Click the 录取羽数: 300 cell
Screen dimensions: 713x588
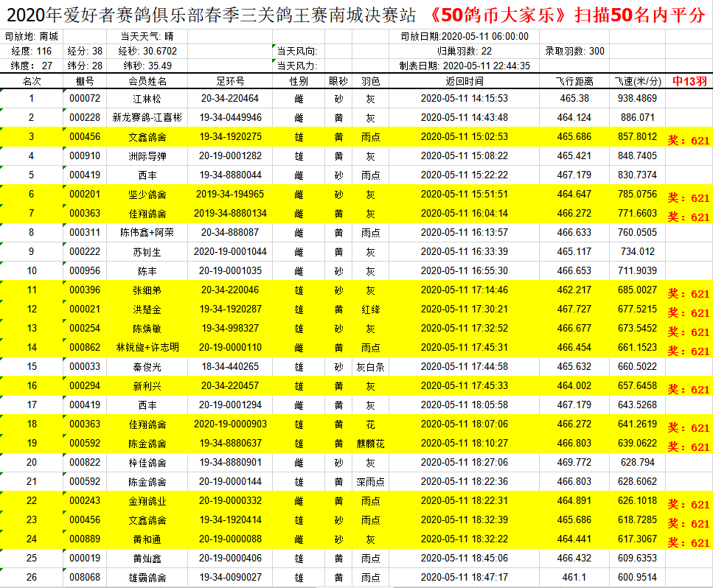(574, 52)
